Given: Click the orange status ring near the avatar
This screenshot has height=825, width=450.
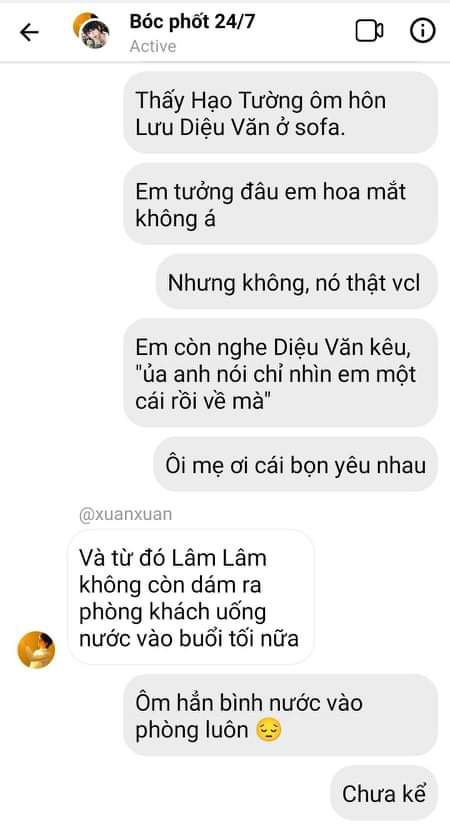Looking at the screenshot, I should pos(80,22).
